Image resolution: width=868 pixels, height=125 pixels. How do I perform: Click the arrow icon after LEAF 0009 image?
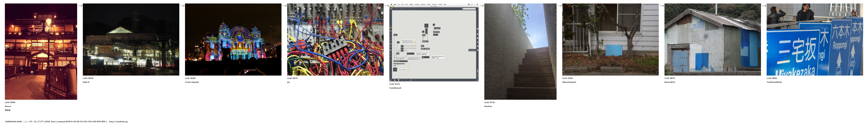pos(80,6)
